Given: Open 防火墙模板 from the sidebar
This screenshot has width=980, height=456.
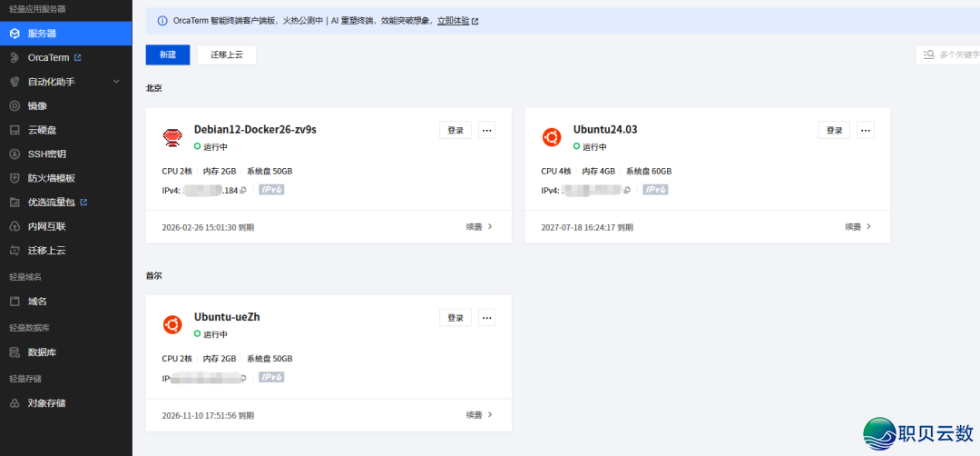Looking at the screenshot, I should point(51,178).
